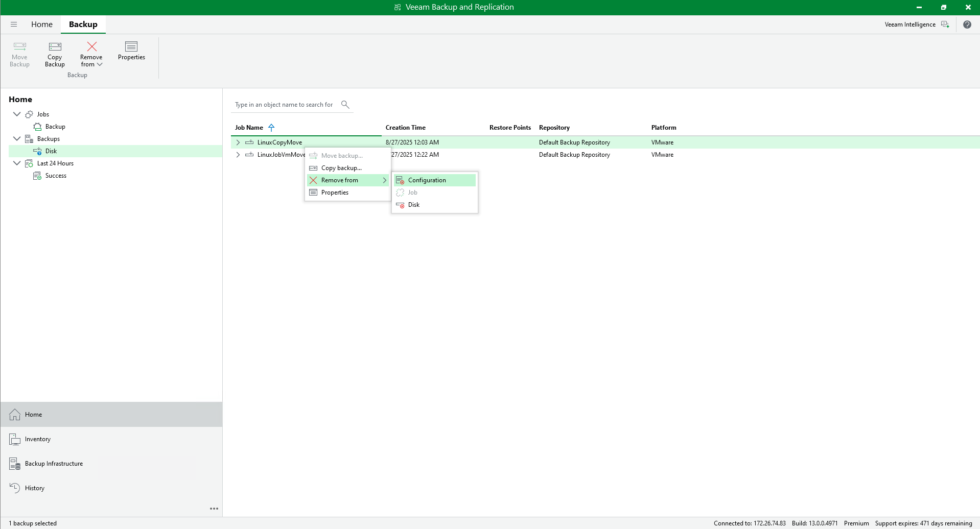980x529 pixels.
Task: Open the Remove from submenu arrow
Action: [x=384, y=180]
